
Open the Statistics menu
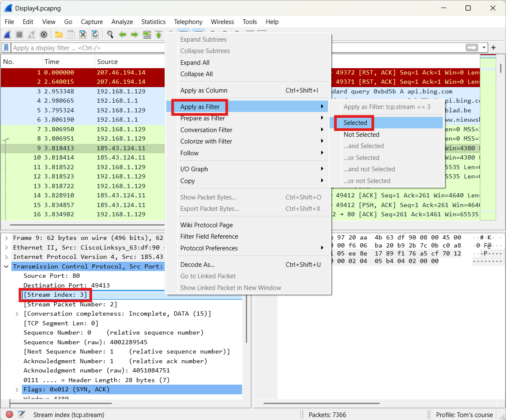click(x=153, y=22)
